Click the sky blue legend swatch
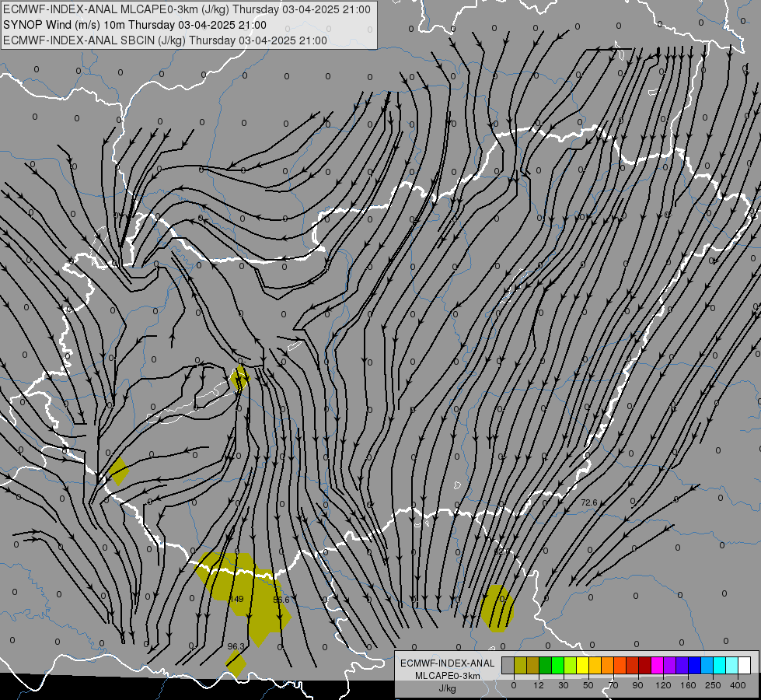Viewport: 761px width, 700px height. pos(707,665)
